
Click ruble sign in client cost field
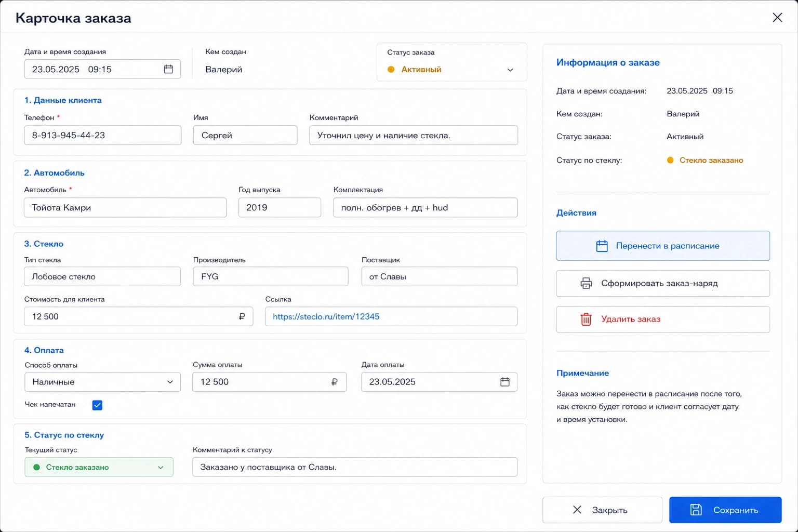click(x=242, y=316)
